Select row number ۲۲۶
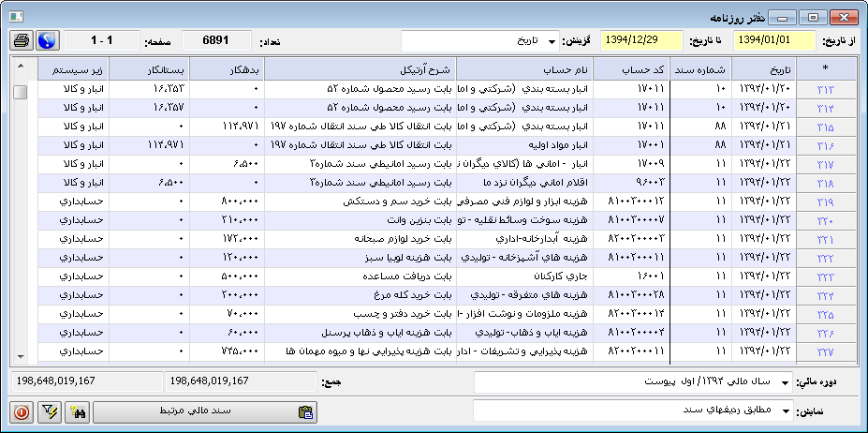The width and height of the screenshot is (868, 433). click(825, 335)
